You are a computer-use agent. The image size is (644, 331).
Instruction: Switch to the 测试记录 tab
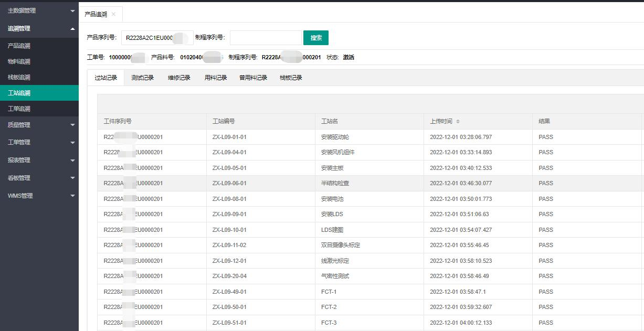coord(142,78)
